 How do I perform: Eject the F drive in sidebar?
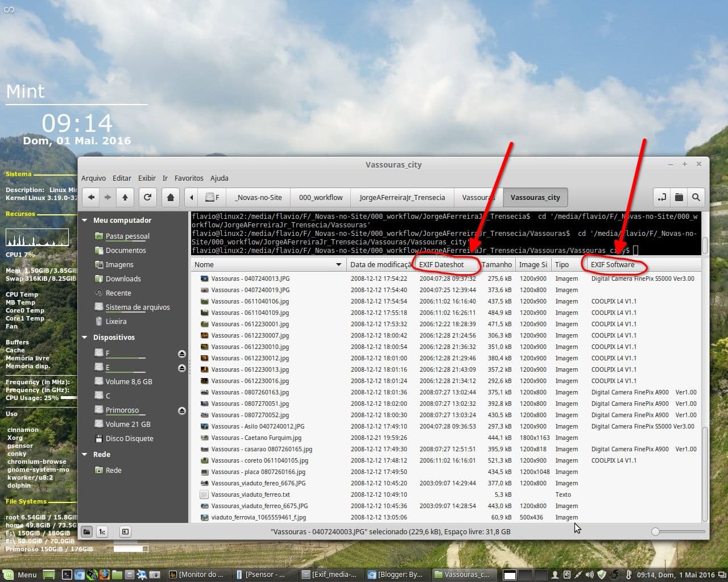182,354
